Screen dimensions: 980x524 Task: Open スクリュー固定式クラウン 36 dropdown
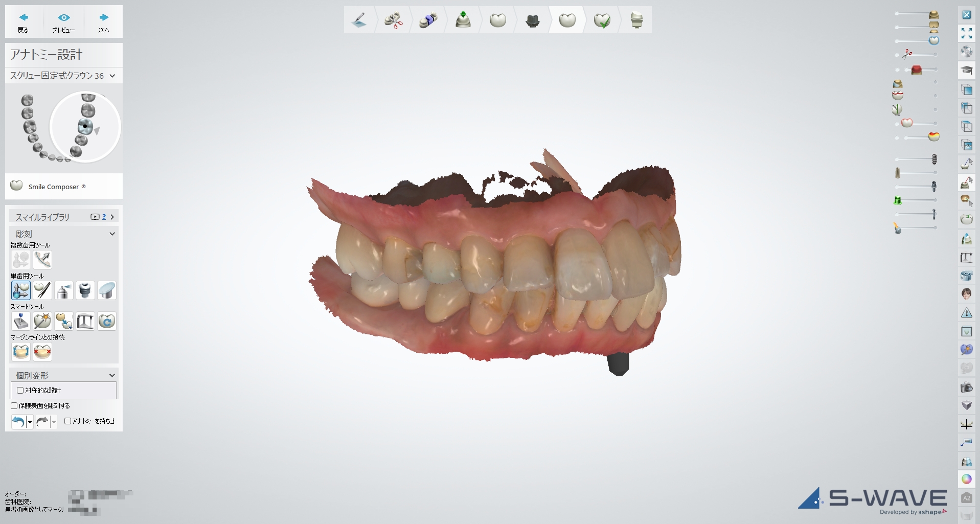click(x=63, y=76)
